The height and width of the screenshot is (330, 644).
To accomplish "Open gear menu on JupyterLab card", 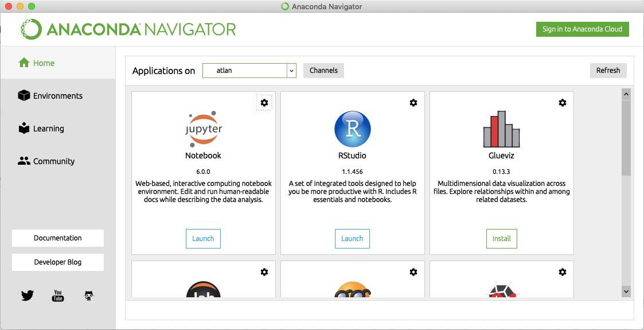I will [x=264, y=271].
